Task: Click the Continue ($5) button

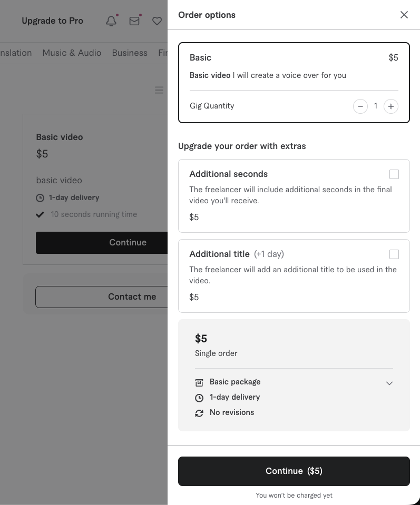Action: 294,471
